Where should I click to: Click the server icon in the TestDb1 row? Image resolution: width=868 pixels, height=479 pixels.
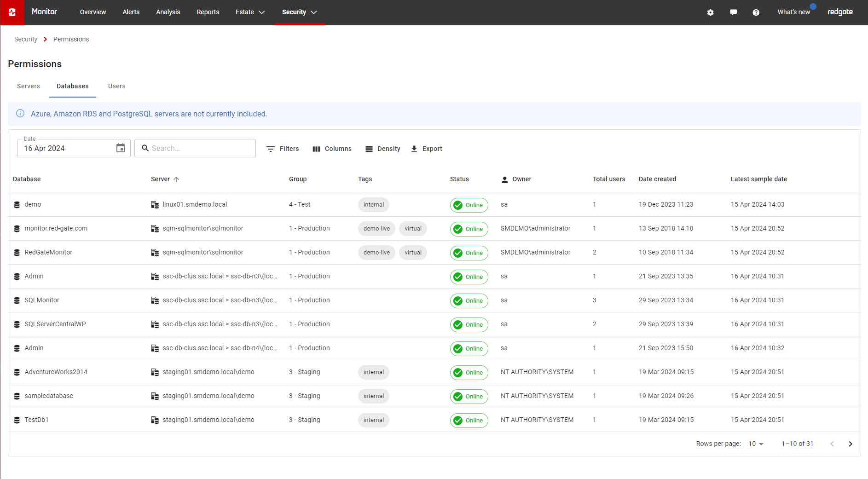pos(155,420)
